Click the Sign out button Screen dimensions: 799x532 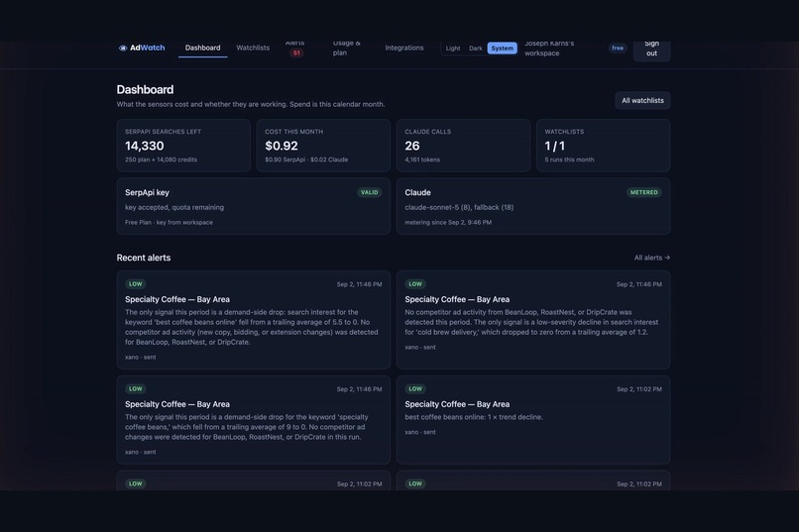click(x=651, y=49)
